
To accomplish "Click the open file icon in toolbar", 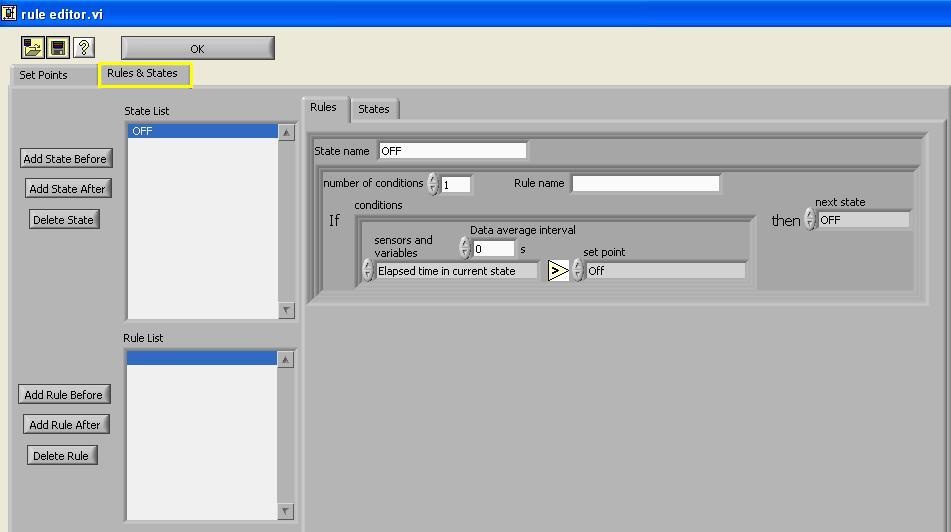I will pyautogui.click(x=33, y=47).
